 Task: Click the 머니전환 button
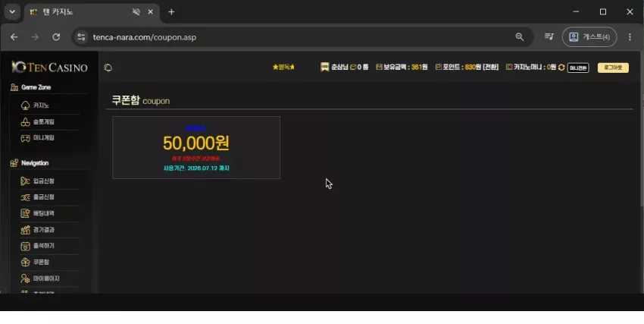point(578,68)
